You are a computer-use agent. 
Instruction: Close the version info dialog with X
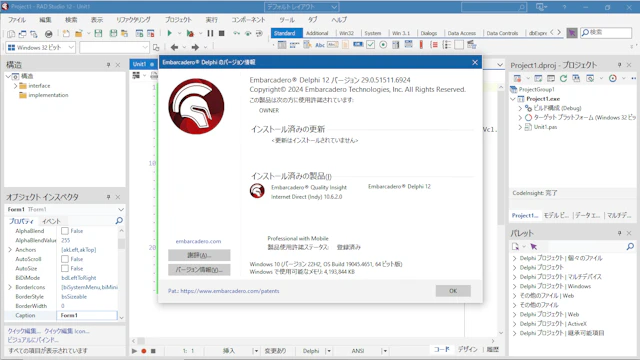pyautogui.click(x=475, y=62)
